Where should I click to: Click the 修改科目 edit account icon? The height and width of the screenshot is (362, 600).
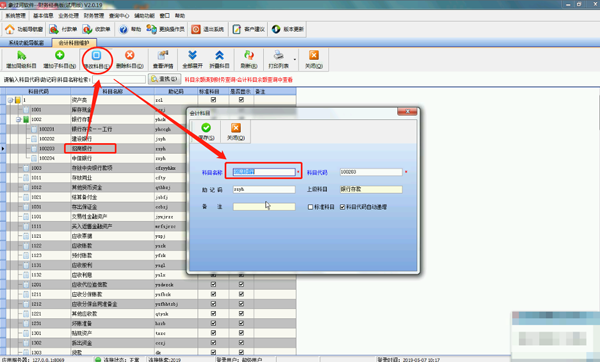click(96, 55)
